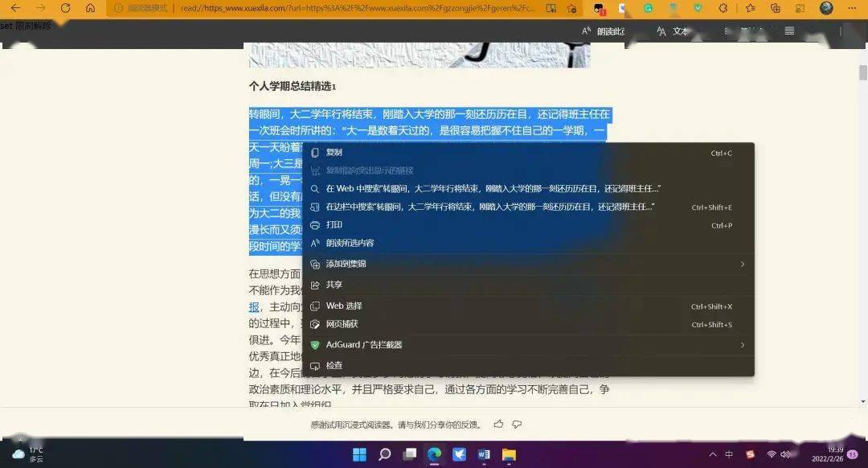Image resolution: width=868 pixels, height=468 pixels.
Task: Open the browser settings ellipsis menu
Action: [x=852, y=8]
